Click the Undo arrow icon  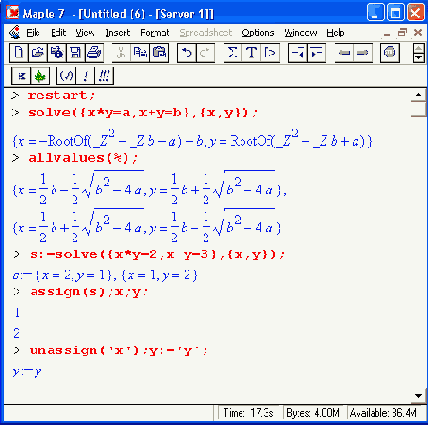click(x=187, y=53)
